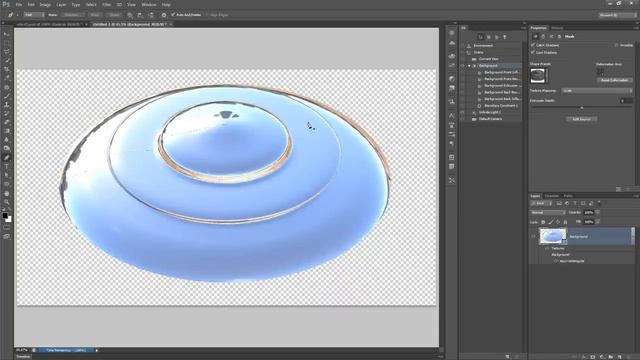
Task: Toggle Textures visibility under Background layer
Action: [x=547, y=248]
